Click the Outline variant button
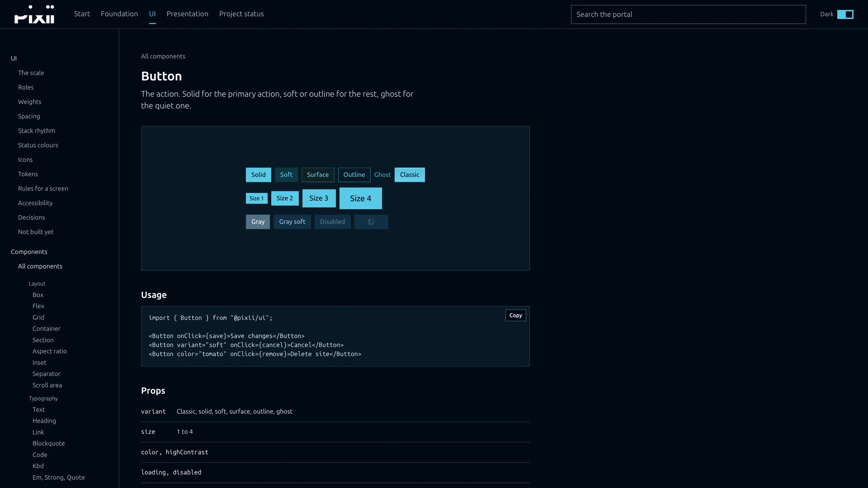 [354, 175]
